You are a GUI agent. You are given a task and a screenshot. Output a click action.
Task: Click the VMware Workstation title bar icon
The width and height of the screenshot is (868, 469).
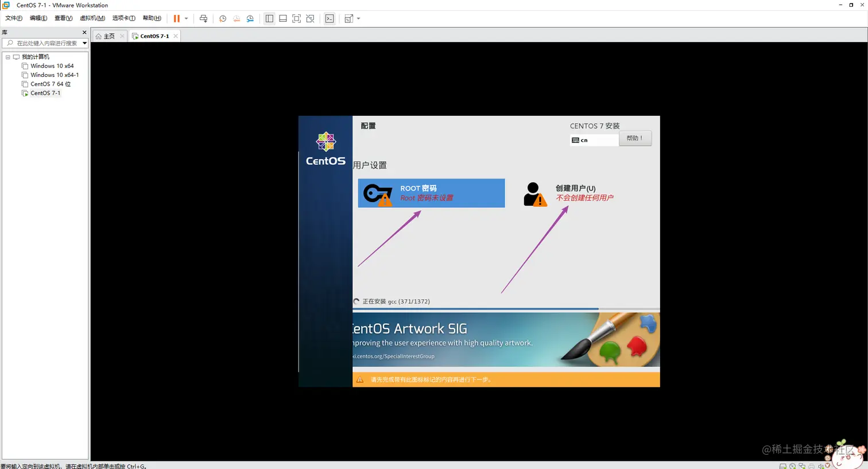coord(6,5)
